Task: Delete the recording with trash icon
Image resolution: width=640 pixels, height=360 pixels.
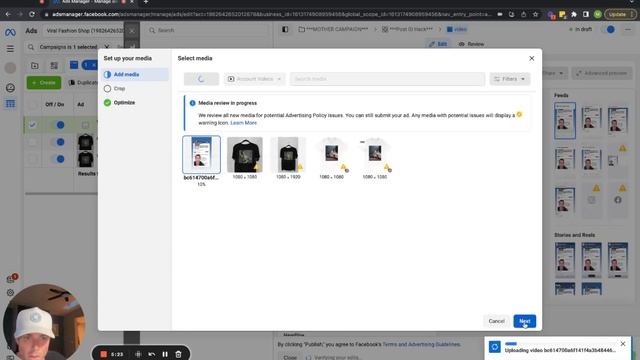Action: 178,354
